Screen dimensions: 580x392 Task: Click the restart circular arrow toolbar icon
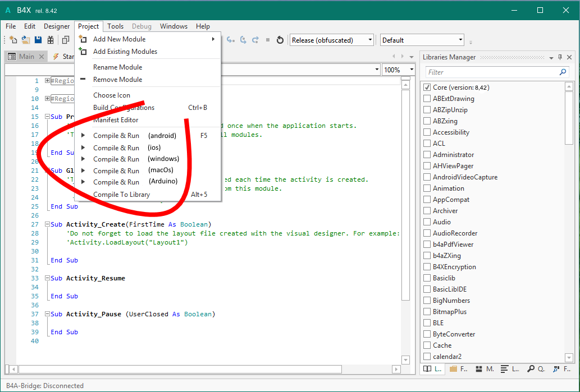[280, 40]
